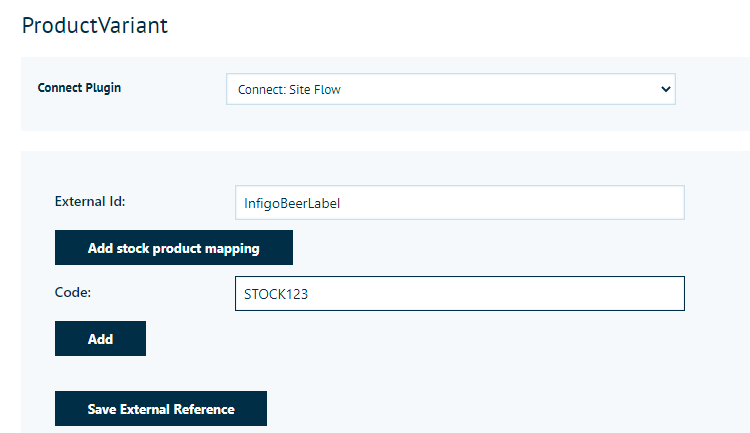
Task: Click on the InfigoBeerLabel text value
Action: pos(292,203)
